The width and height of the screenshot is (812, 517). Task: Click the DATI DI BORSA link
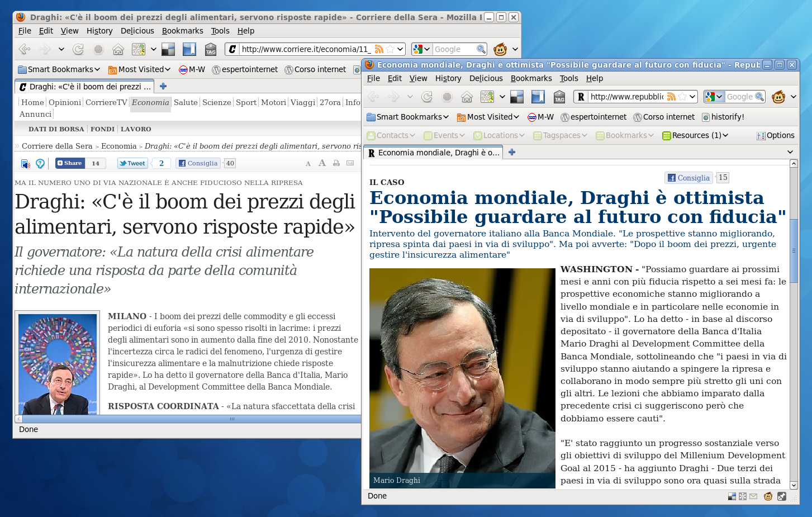pos(56,129)
